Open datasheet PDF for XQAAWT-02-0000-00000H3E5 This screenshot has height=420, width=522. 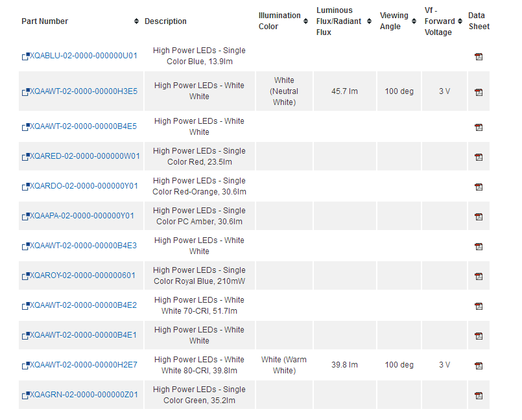pos(479,92)
